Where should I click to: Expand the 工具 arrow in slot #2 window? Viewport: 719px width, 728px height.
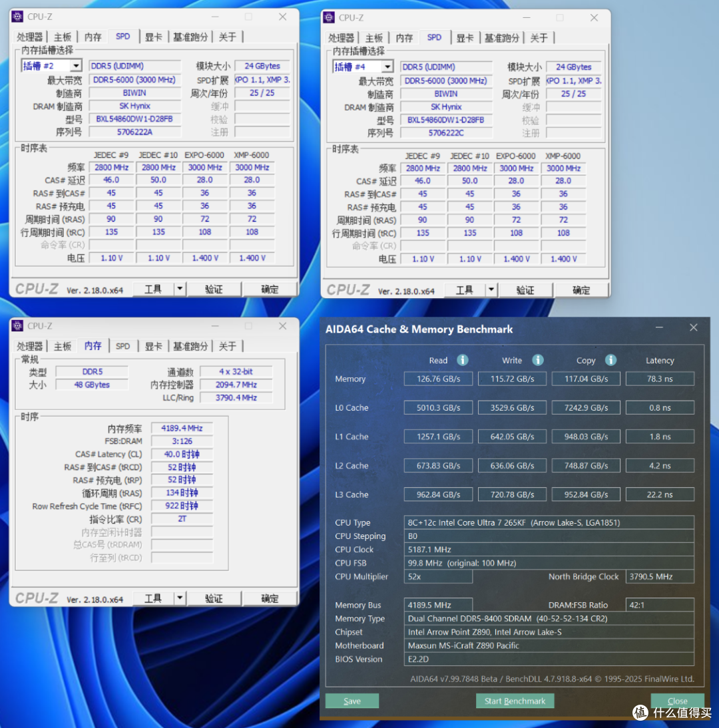[x=180, y=289]
